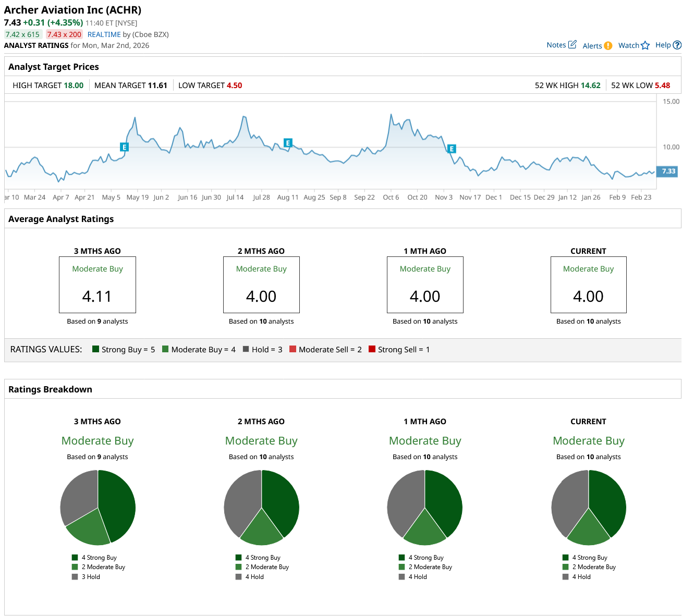The width and height of the screenshot is (682, 616).
Task: Click the REALTIME link
Action: point(104,34)
